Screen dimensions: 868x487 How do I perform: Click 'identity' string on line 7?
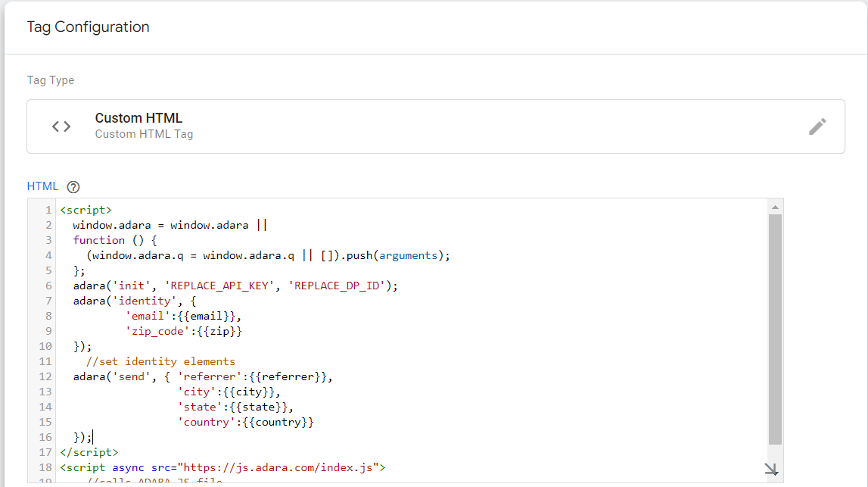point(145,301)
